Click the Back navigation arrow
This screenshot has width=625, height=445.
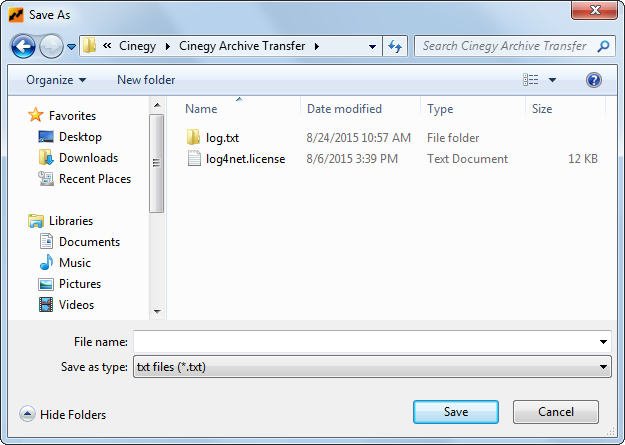23,47
